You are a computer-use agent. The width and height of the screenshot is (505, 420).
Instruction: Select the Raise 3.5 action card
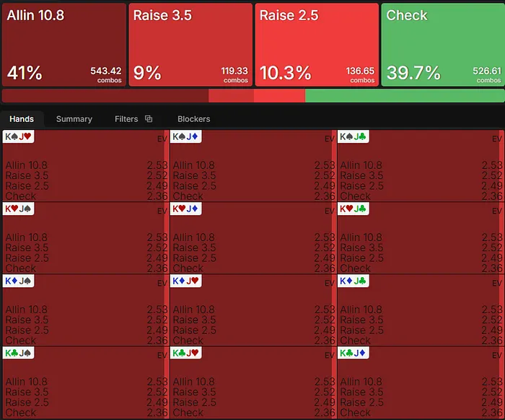click(190, 45)
